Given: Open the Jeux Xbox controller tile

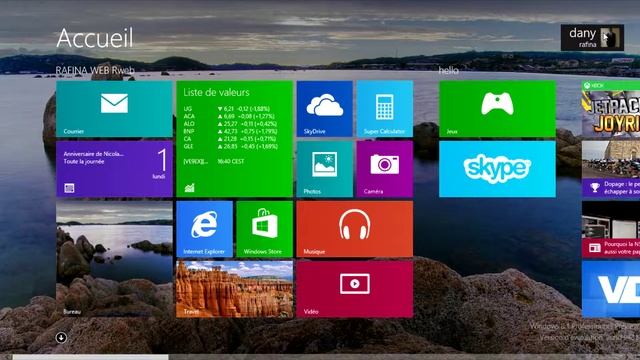Looking at the screenshot, I should pos(497,109).
